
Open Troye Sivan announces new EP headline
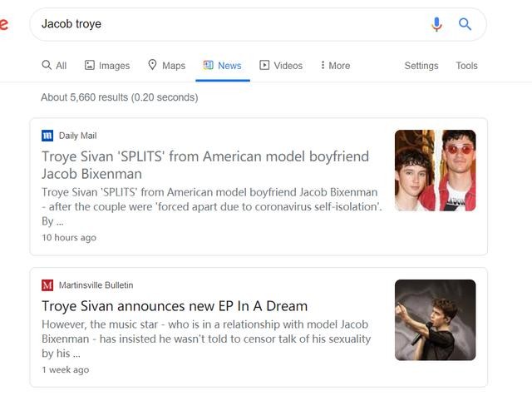click(175, 305)
